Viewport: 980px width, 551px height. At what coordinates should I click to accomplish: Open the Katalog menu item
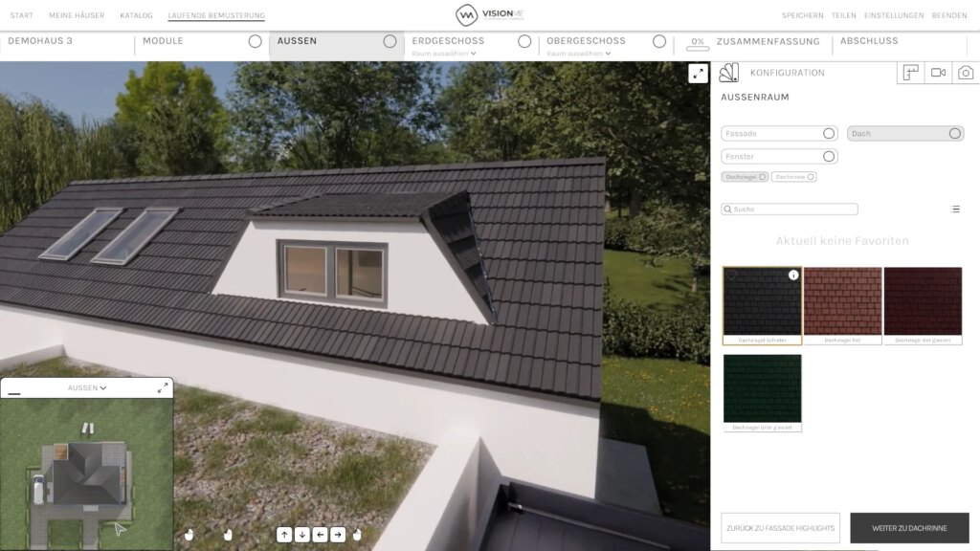[136, 15]
